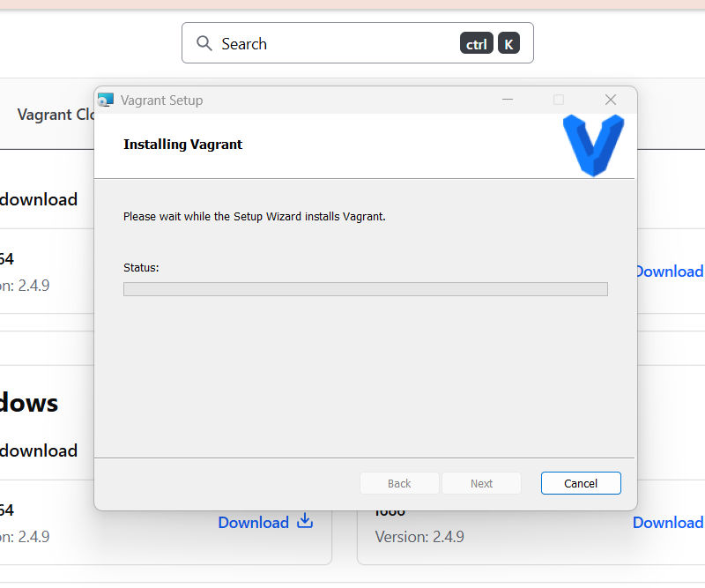The height and width of the screenshot is (588, 705).
Task: Click the Cancel button in Vagrant Setup
Action: (x=581, y=483)
